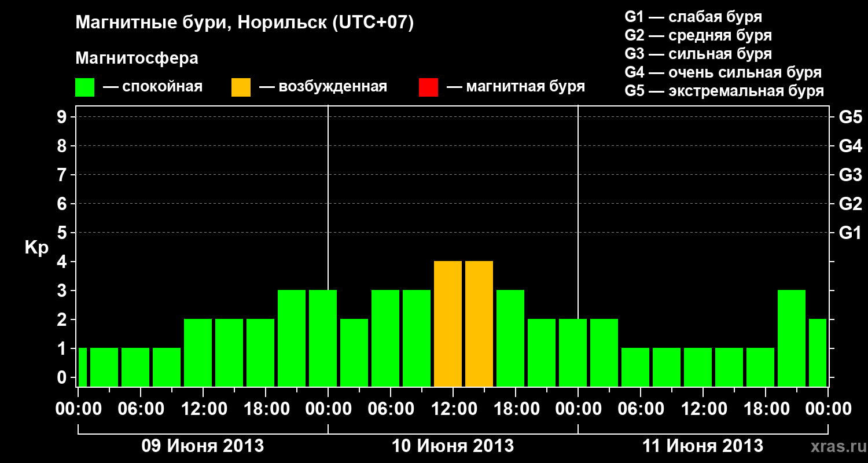Image resolution: width=868 pixels, height=463 pixels.
Task: Click the Kp 2 bar crossing midnight into 11 June
Action: [x=573, y=352]
